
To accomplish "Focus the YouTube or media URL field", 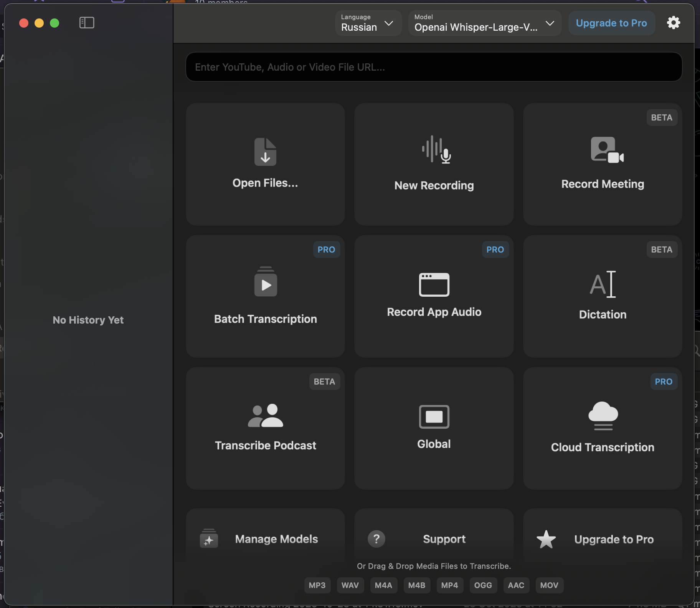I will (434, 67).
